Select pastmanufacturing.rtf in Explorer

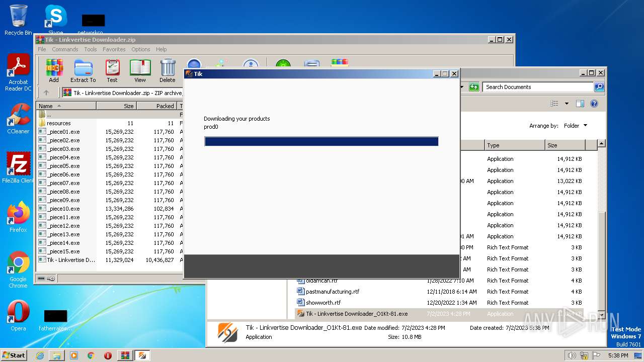click(x=333, y=292)
